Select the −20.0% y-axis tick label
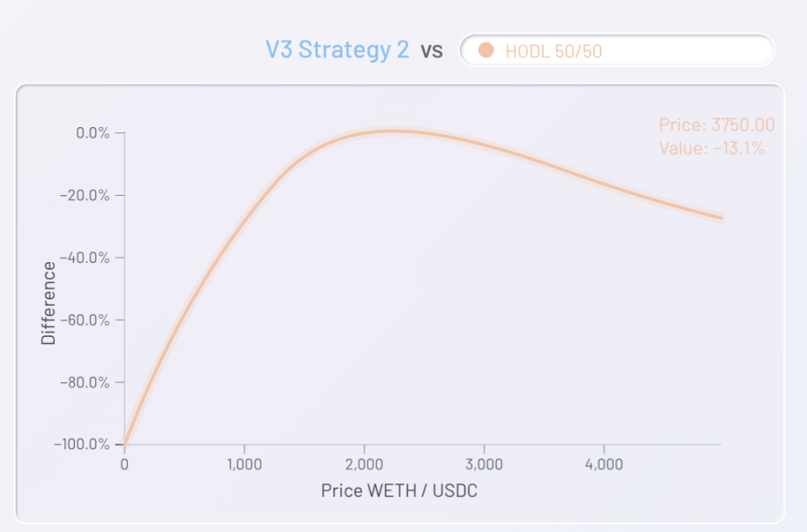The width and height of the screenshot is (807, 532). [x=85, y=195]
